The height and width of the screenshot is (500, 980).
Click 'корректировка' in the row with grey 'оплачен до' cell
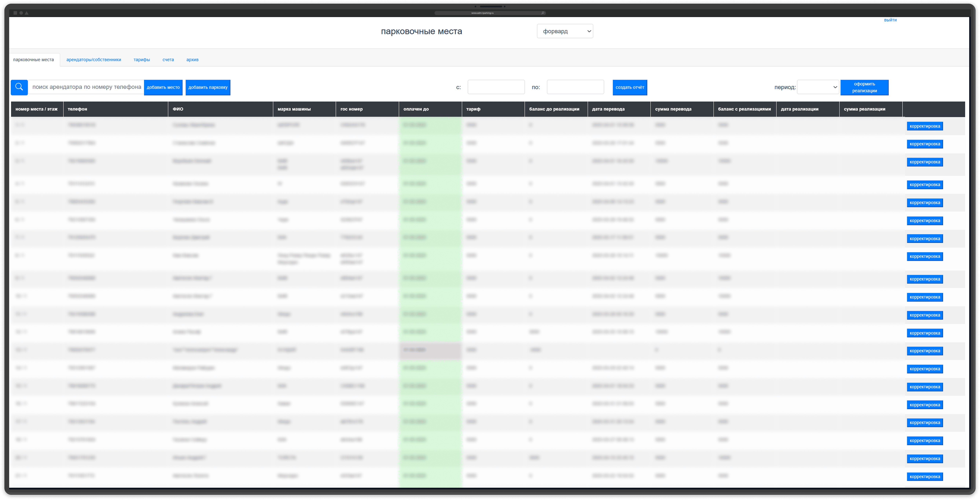tap(924, 351)
